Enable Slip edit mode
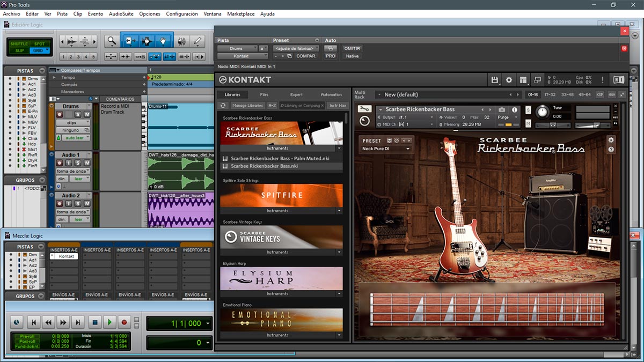The image size is (644, 362). 19,50
